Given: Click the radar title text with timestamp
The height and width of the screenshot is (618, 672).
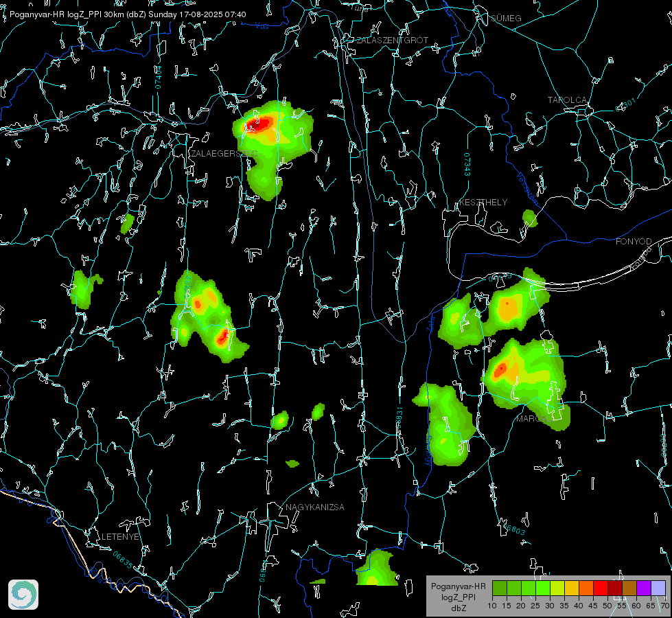Looking at the screenshot, I should coord(128,14).
